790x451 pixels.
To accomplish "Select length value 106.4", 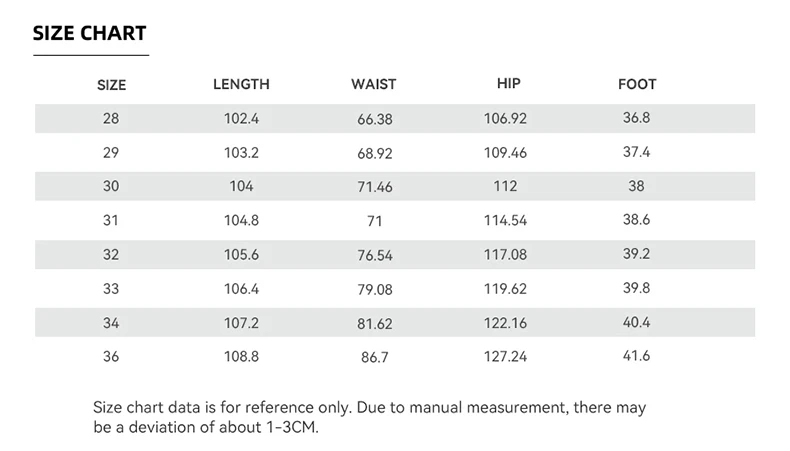I will pyautogui.click(x=241, y=289).
